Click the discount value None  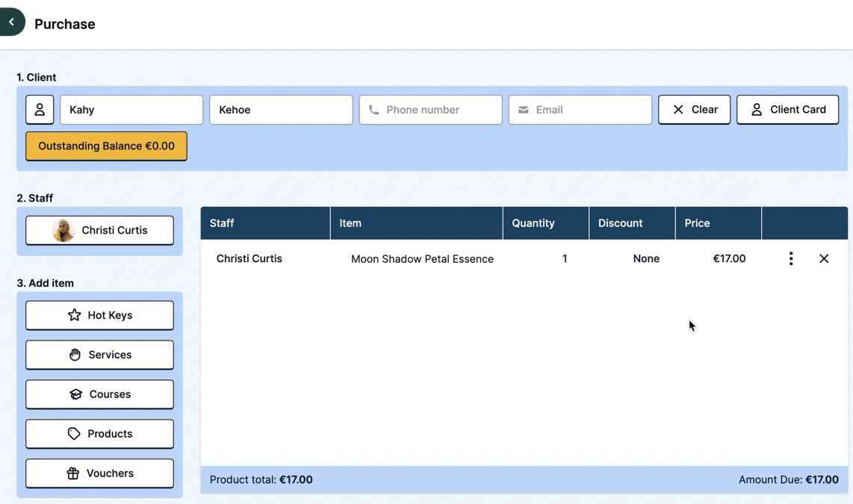pos(646,259)
